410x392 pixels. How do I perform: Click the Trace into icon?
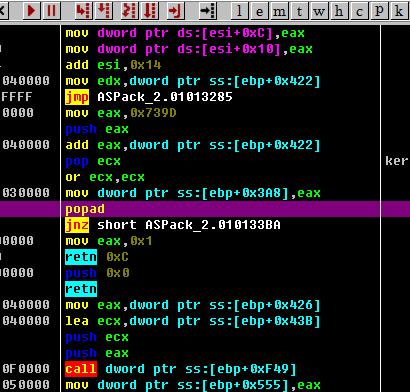point(129,11)
